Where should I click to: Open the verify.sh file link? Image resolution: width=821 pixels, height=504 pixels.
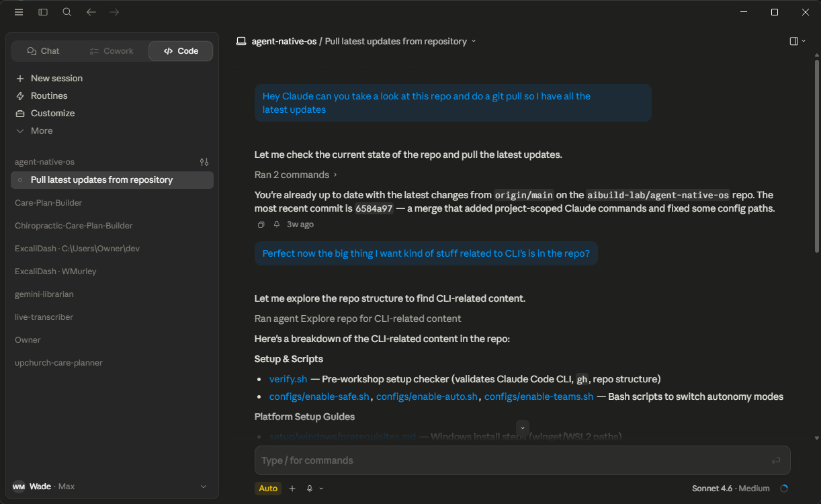click(x=288, y=379)
